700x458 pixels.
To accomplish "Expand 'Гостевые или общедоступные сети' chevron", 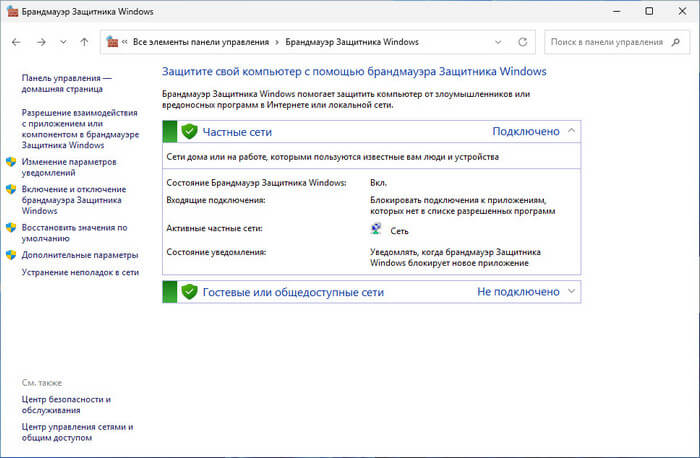I will [571, 291].
